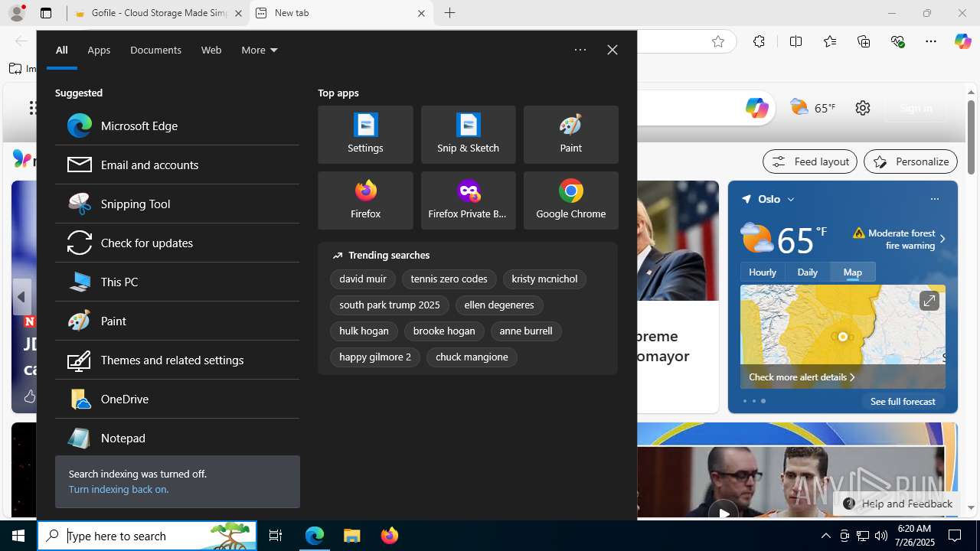Click See full forecast link
This screenshot has height=551, width=980.
(x=903, y=401)
